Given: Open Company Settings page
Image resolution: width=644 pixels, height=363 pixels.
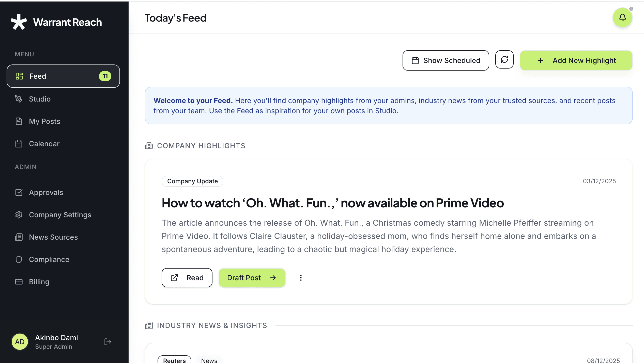Looking at the screenshot, I should (x=60, y=215).
